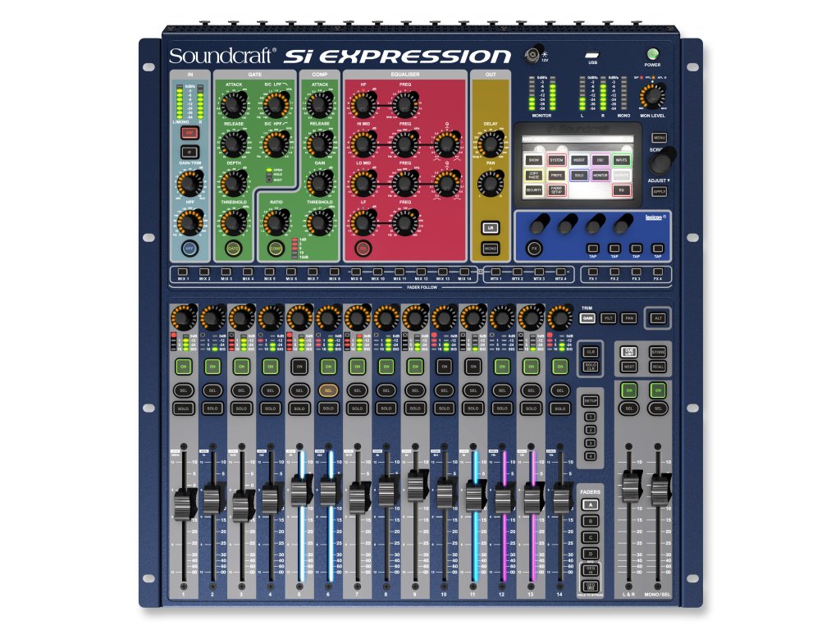The image size is (840, 630).
Task: Open FADER SETUP on the touchscreen
Action: pyautogui.click(x=557, y=190)
